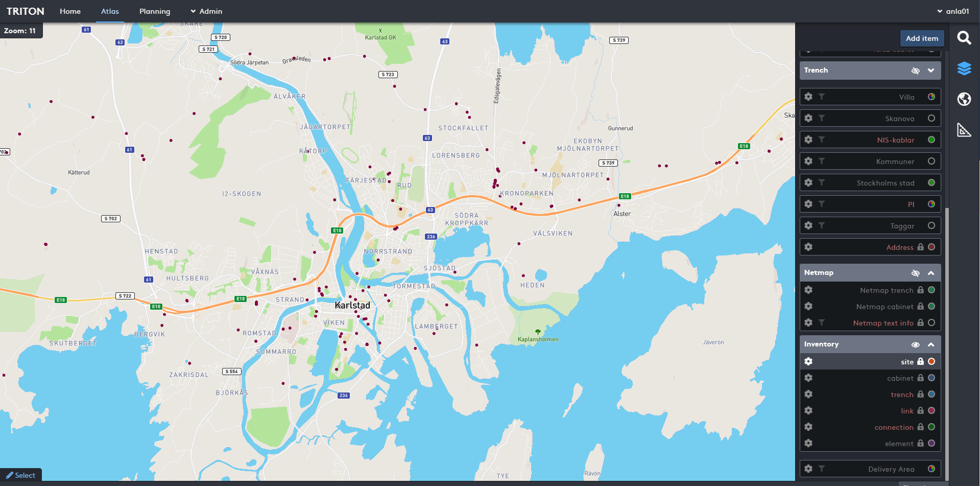Select the element inventory layer
The height and width of the screenshot is (486, 980).
[899, 444]
